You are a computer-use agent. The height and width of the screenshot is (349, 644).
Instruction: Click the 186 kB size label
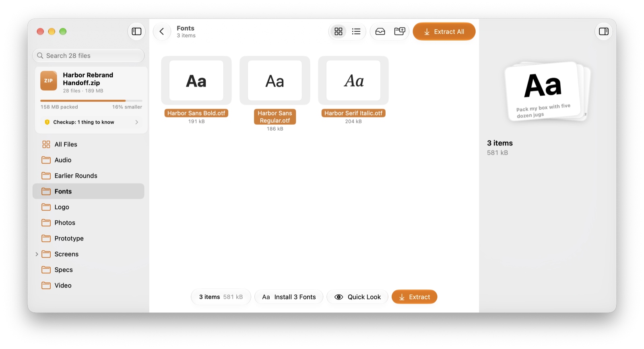275,129
